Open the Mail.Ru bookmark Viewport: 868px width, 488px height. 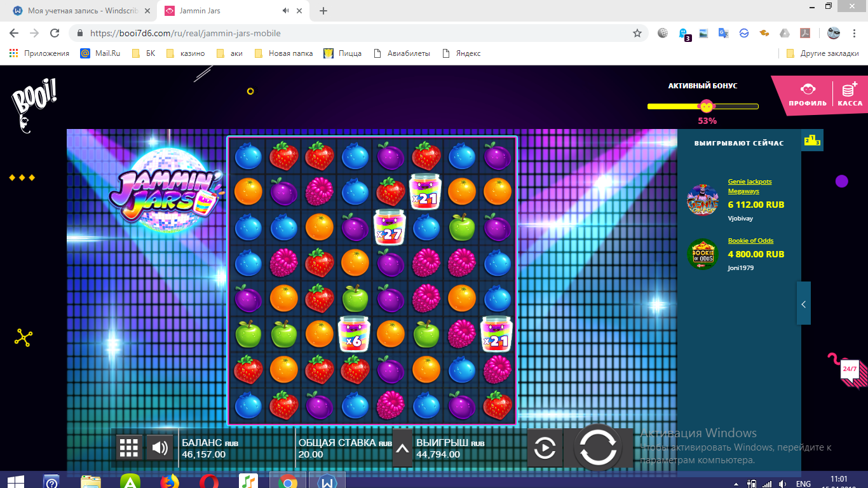pos(100,53)
